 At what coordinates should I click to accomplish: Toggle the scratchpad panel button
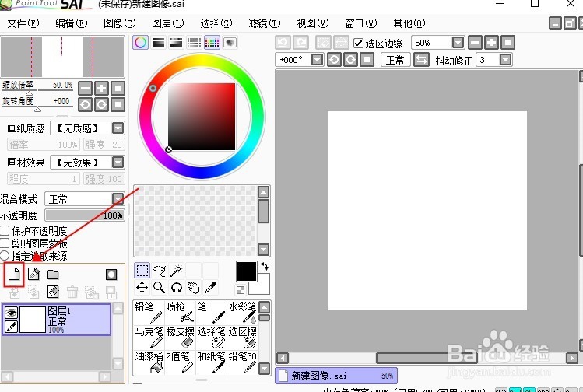pyautogui.click(x=230, y=42)
